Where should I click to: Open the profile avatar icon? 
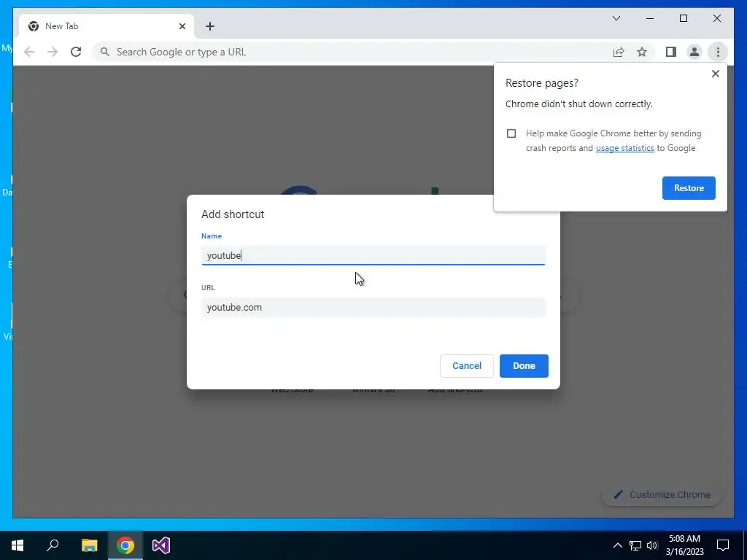coord(694,52)
